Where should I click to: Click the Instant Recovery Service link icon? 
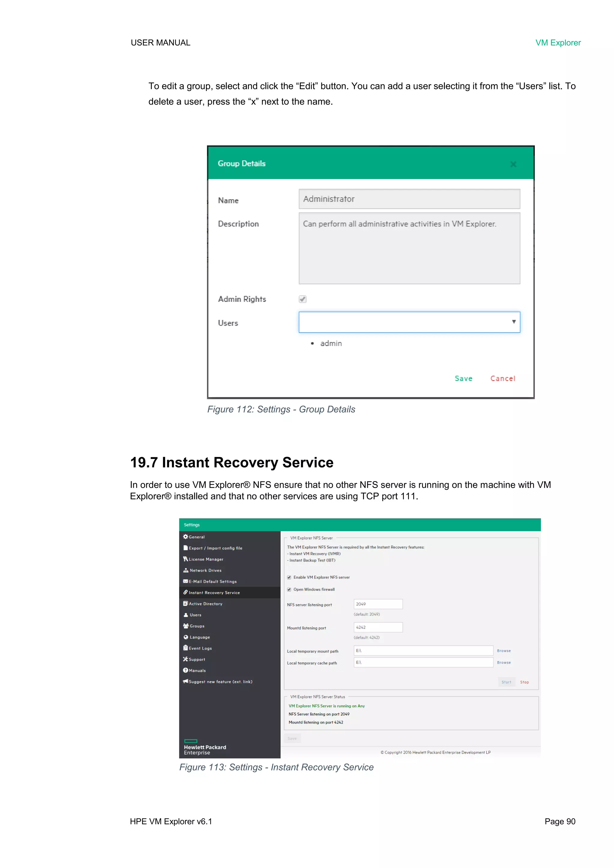(185, 592)
